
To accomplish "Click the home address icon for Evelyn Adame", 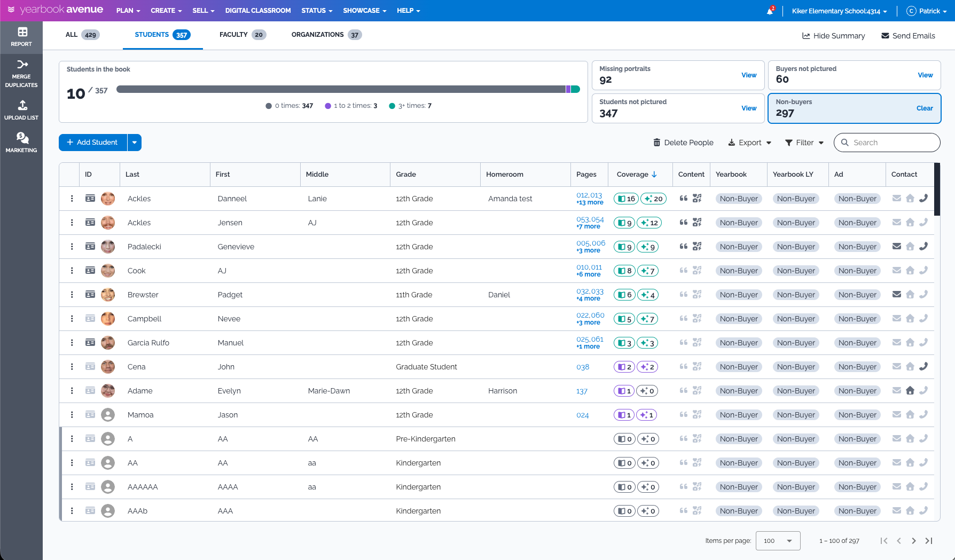I will [x=910, y=390].
